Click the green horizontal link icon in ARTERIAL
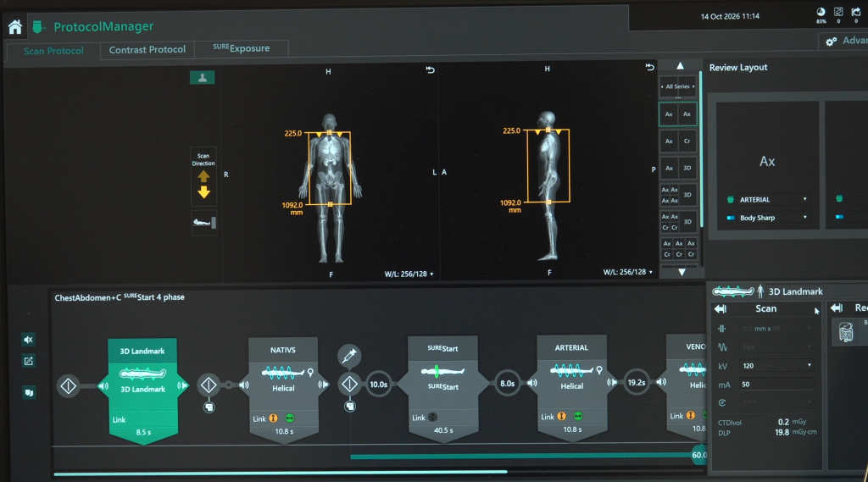 [578, 416]
